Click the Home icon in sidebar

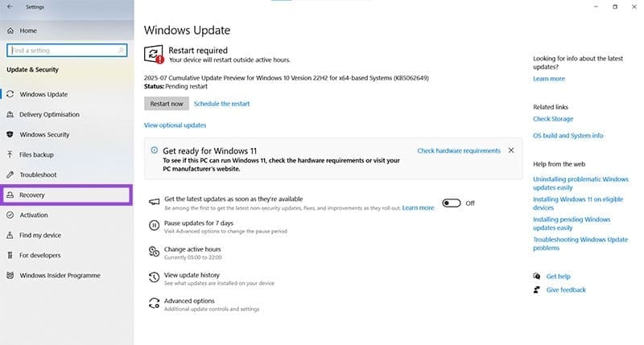point(10,31)
